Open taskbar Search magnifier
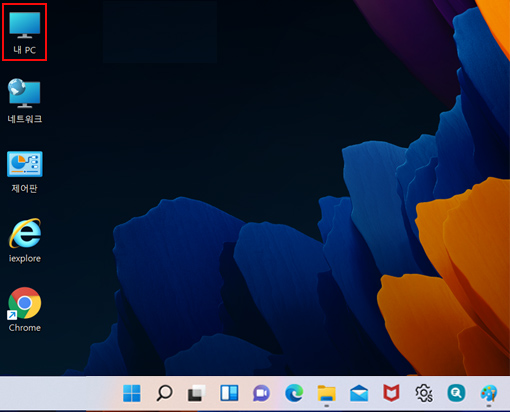The width and height of the screenshot is (510, 412). coord(164,393)
